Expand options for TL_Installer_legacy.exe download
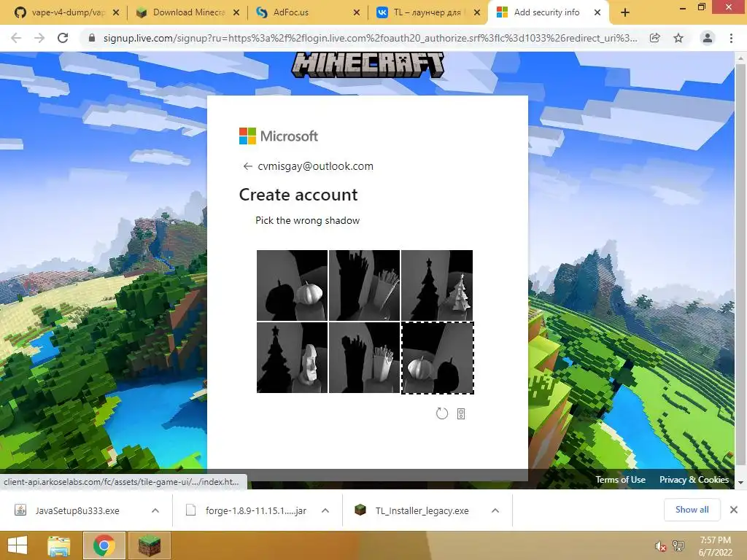This screenshot has height=560, width=747. [495, 510]
